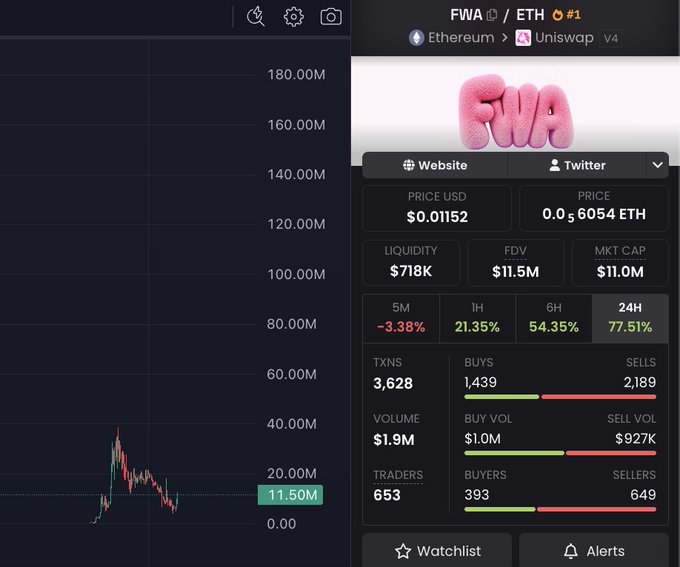The width and height of the screenshot is (680, 567).
Task: Click the VOLUME value $1.9M
Action: [x=394, y=440]
